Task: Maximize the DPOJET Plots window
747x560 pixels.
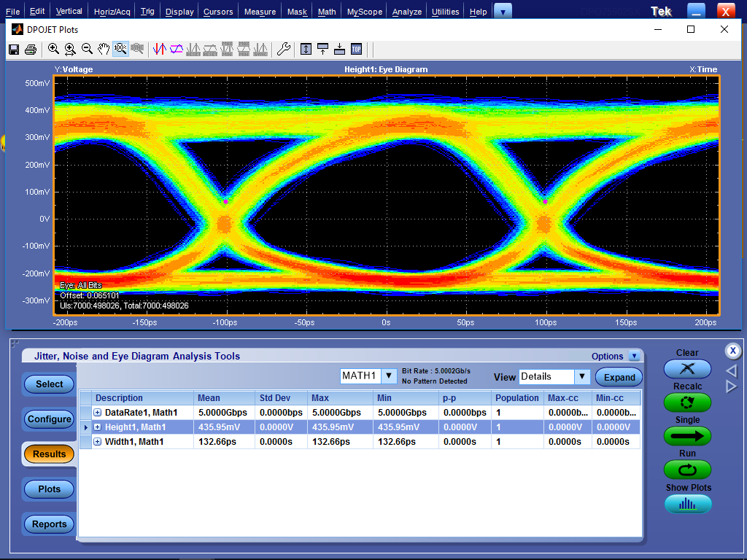Action: [691, 29]
